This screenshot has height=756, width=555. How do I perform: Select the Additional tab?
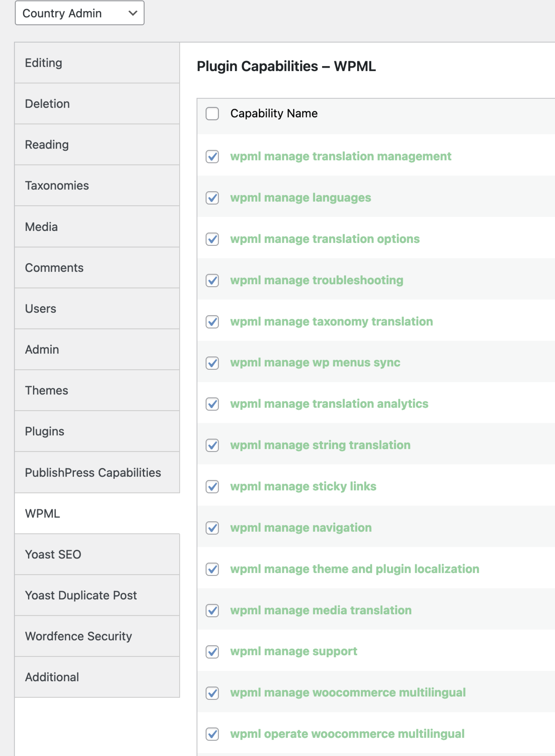97,677
